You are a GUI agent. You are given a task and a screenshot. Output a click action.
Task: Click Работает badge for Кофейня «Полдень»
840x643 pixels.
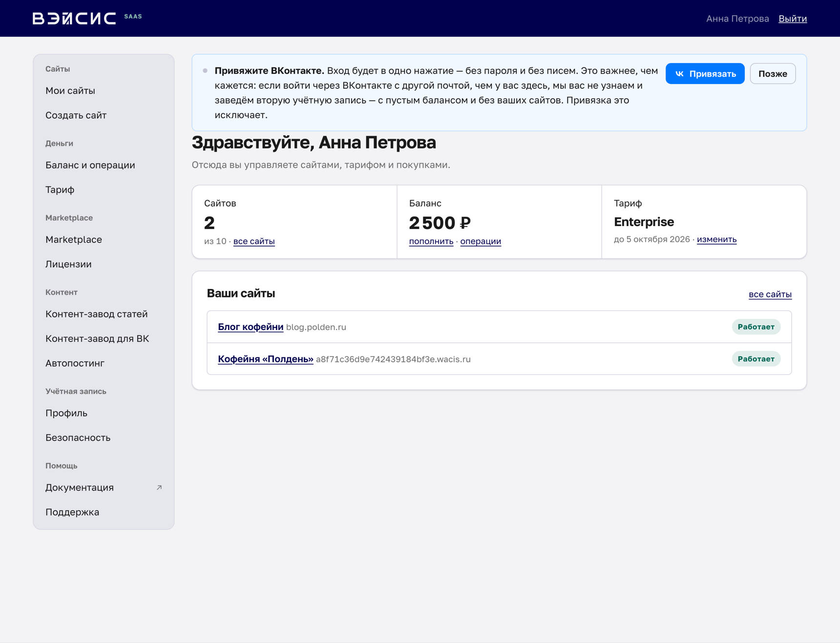[756, 359]
